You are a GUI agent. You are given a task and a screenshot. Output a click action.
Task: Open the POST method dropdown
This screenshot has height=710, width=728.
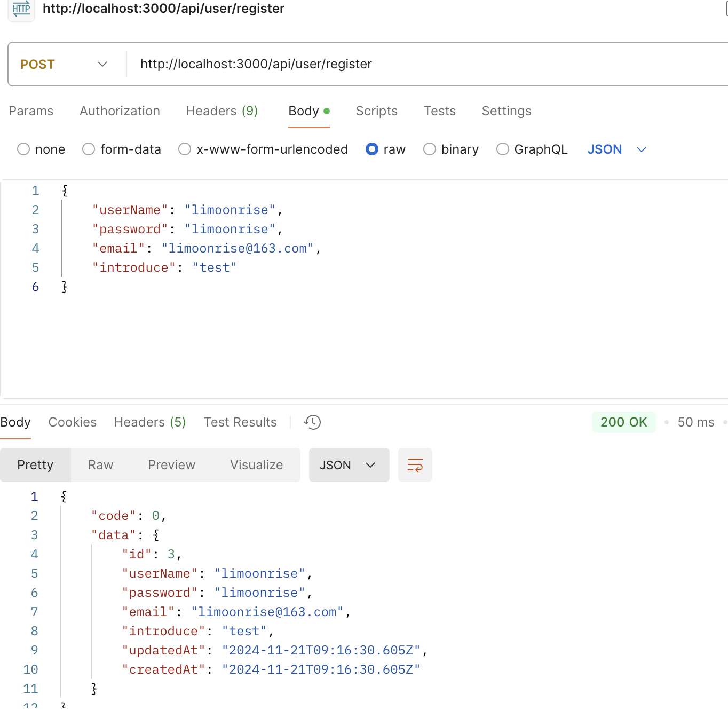tap(64, 65)
